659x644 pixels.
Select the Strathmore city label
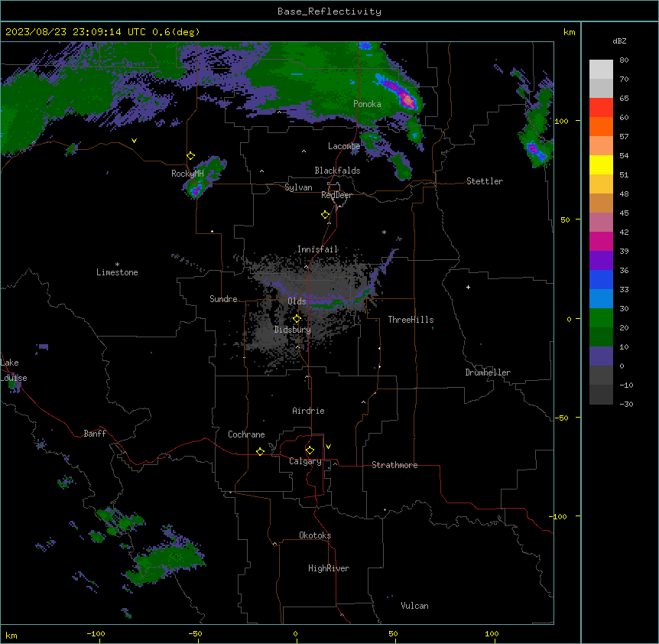click(394, 465)
